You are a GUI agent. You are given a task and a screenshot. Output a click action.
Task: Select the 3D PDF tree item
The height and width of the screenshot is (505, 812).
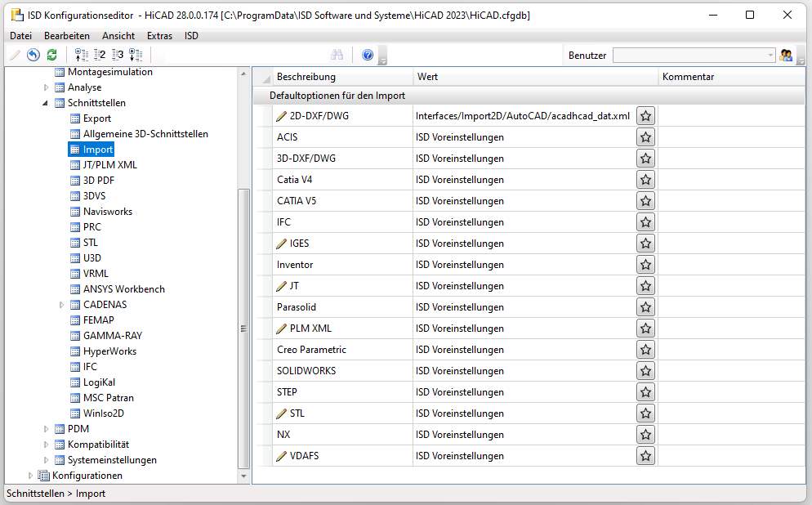98,181
